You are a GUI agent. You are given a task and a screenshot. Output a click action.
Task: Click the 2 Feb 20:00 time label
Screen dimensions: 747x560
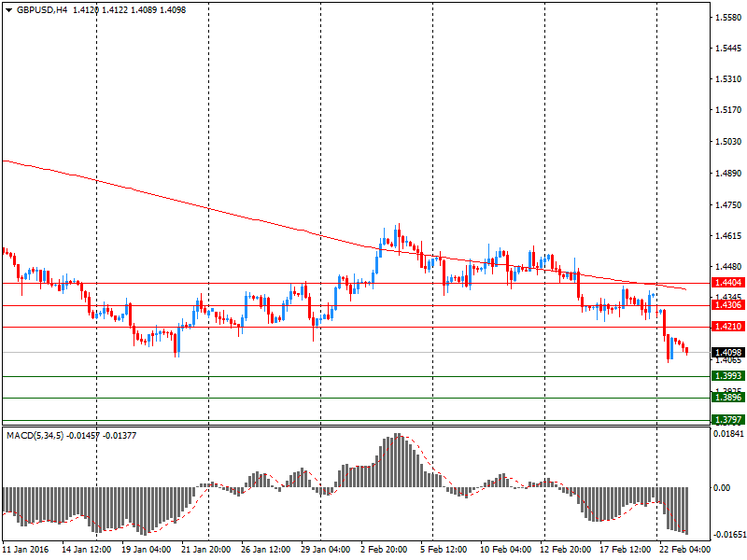pos(384,549)
